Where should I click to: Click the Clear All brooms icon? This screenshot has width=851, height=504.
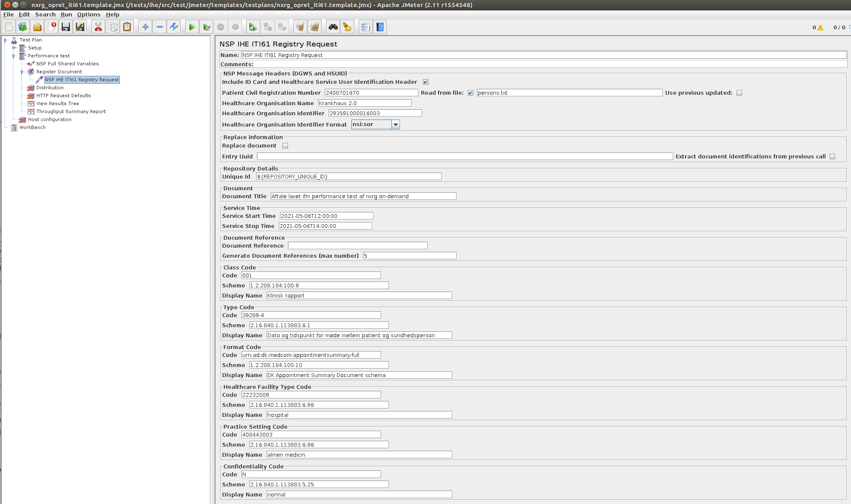(x=314, y=27)
